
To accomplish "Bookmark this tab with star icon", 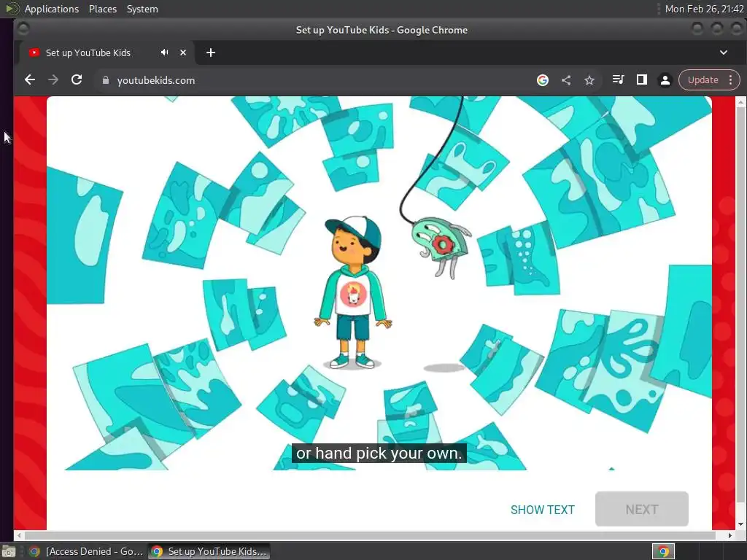I will 589,80.
